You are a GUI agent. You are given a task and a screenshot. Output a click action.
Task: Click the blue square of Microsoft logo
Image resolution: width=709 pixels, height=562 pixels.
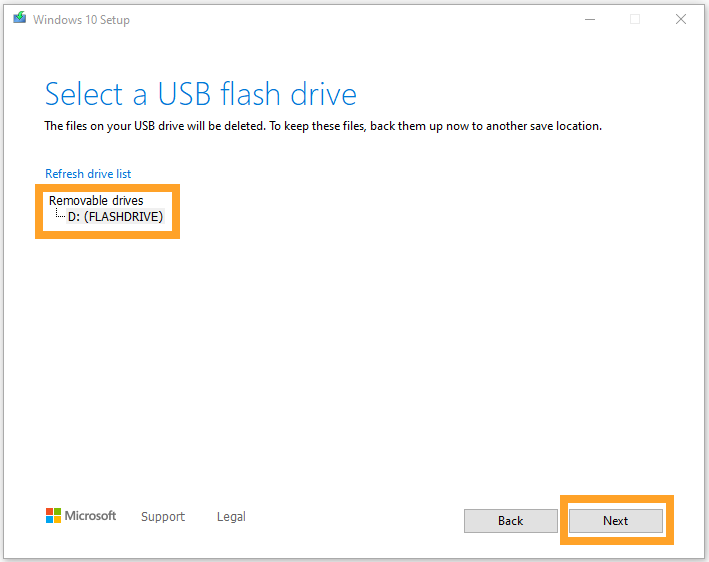[x=50, y=520]
